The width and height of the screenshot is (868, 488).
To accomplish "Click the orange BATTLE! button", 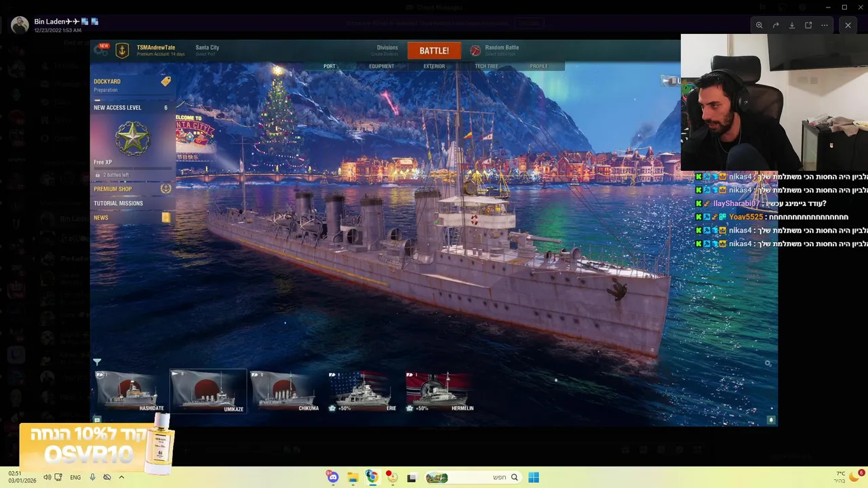I will click(434, 51).
